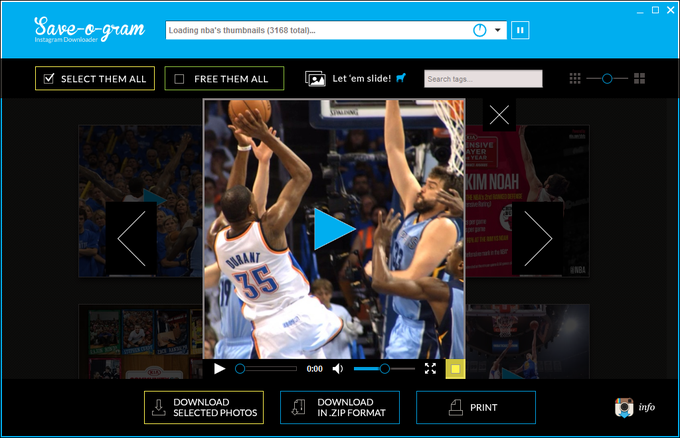Adjust the thumbnail size slider handle

tap(607, 78)
